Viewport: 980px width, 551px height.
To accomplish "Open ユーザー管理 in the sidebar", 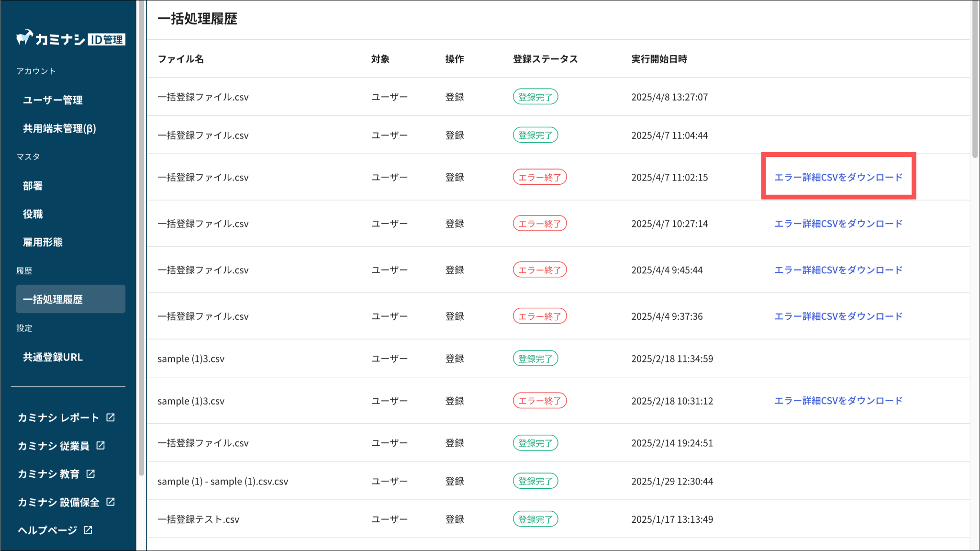I will (x=53, y=100).
